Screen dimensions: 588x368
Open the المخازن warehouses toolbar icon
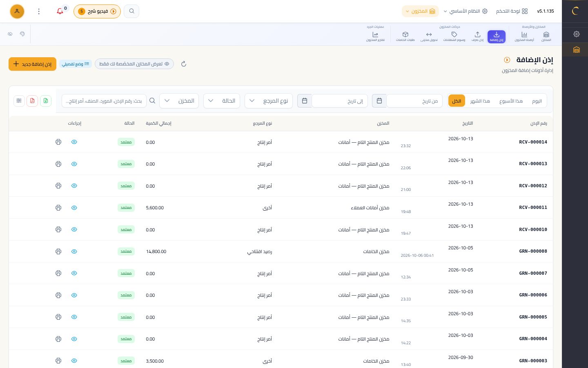[546, 36]
